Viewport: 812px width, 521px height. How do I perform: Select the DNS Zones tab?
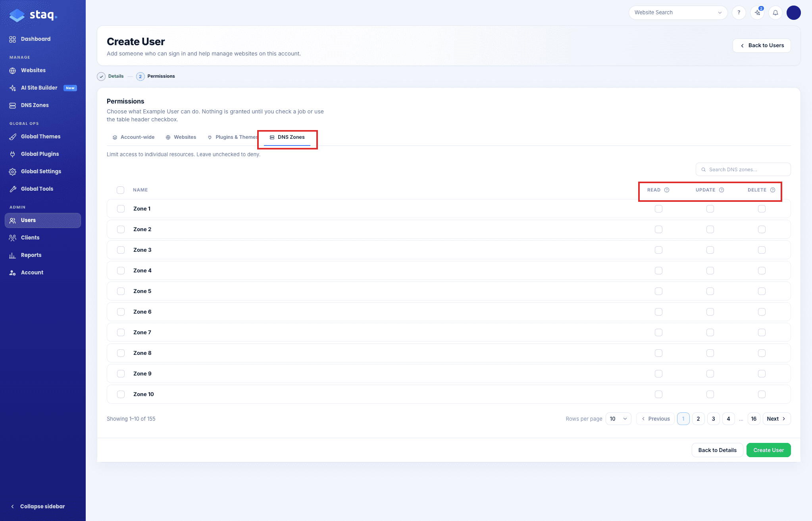(287, 137)
